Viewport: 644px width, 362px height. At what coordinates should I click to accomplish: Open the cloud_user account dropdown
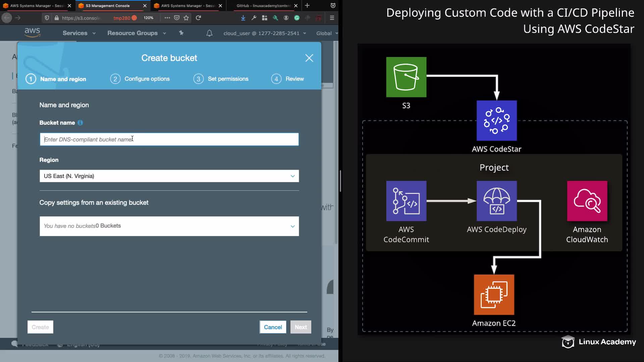pos(265,33)
